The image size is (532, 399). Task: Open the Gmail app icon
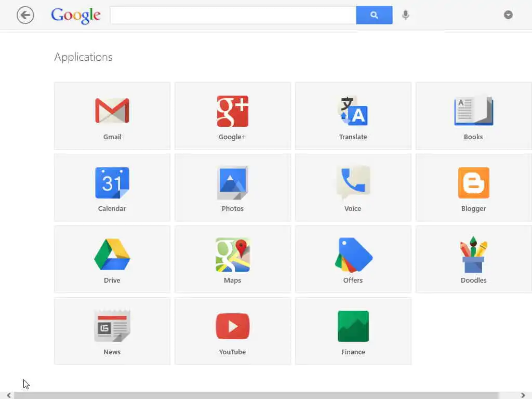(x=112, y=111)
